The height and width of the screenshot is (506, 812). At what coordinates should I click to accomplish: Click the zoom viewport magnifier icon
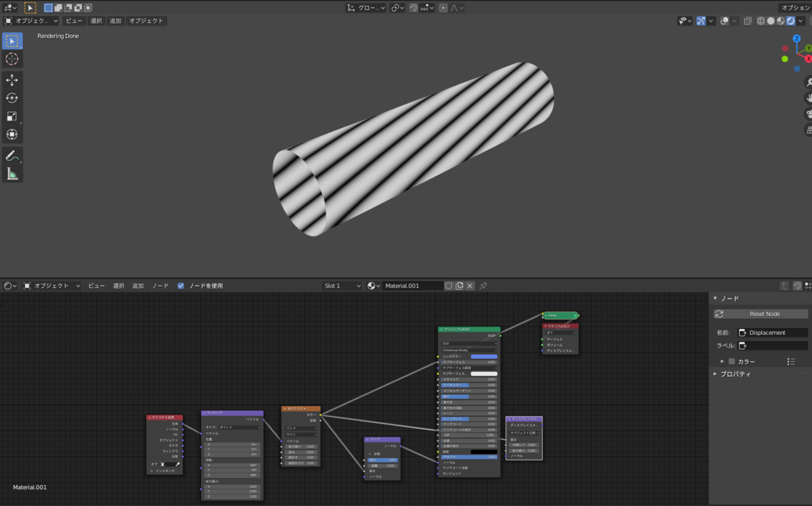click(808, 82)
